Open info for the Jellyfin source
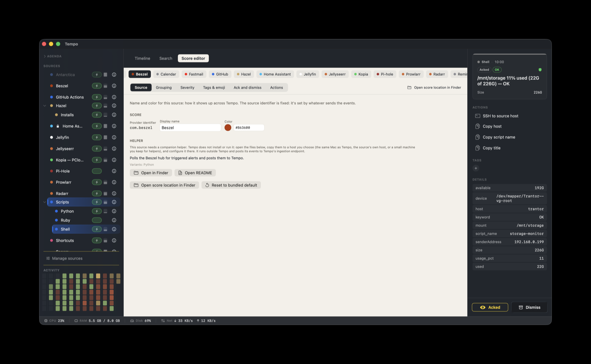591x364 pixels. coord(114,137)
